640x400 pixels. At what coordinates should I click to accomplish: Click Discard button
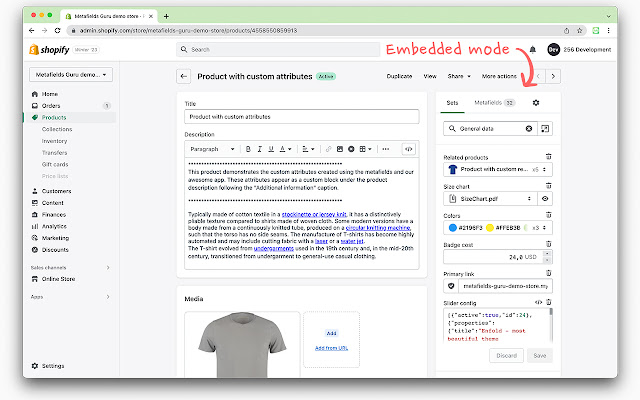[507, 356]
